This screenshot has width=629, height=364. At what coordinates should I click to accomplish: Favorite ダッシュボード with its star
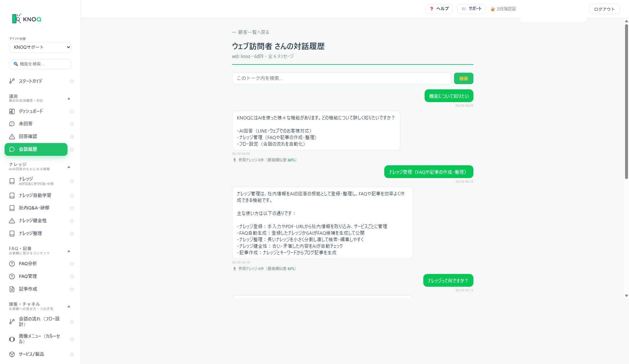tap(72, 111)
